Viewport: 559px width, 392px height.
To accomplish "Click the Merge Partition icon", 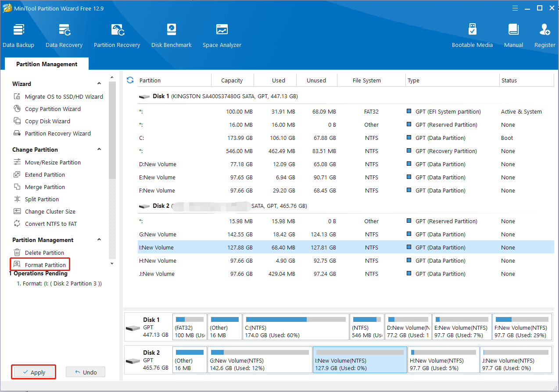I will (x=17, y=187).
